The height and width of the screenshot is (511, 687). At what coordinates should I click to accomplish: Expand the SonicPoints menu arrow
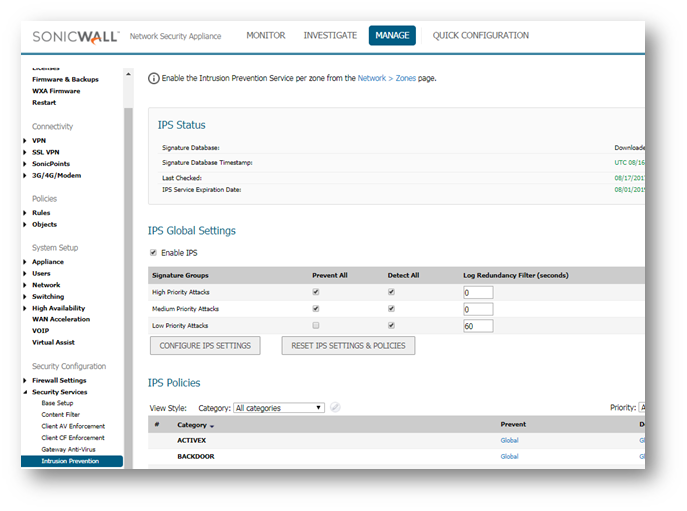click(x=25, y=164)
